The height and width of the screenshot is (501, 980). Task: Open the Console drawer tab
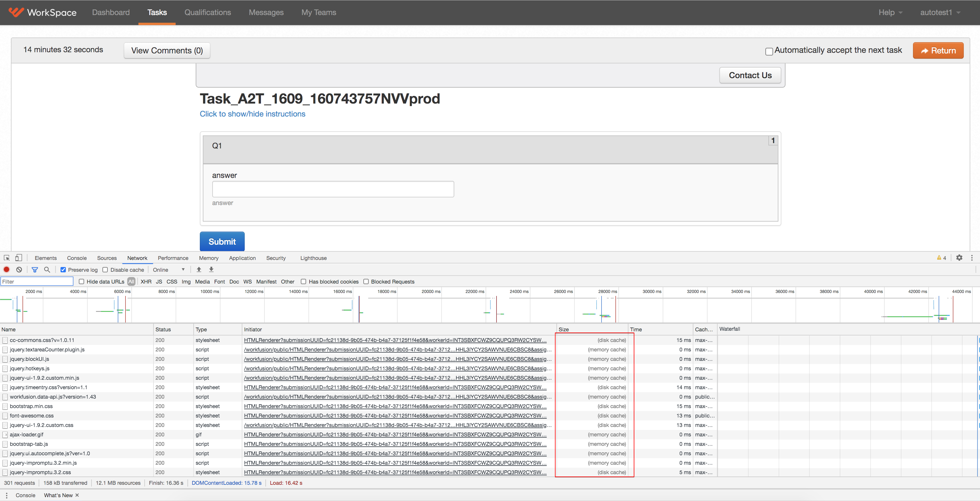pos(25,495)
